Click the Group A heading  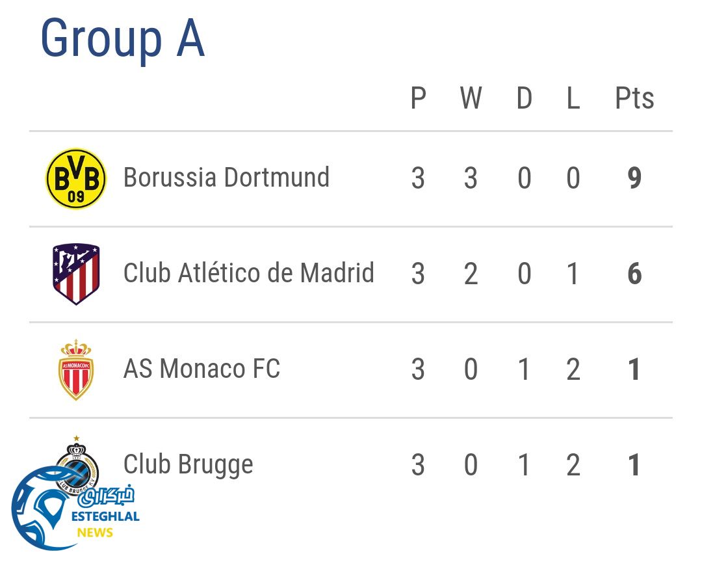click(122, 38)
